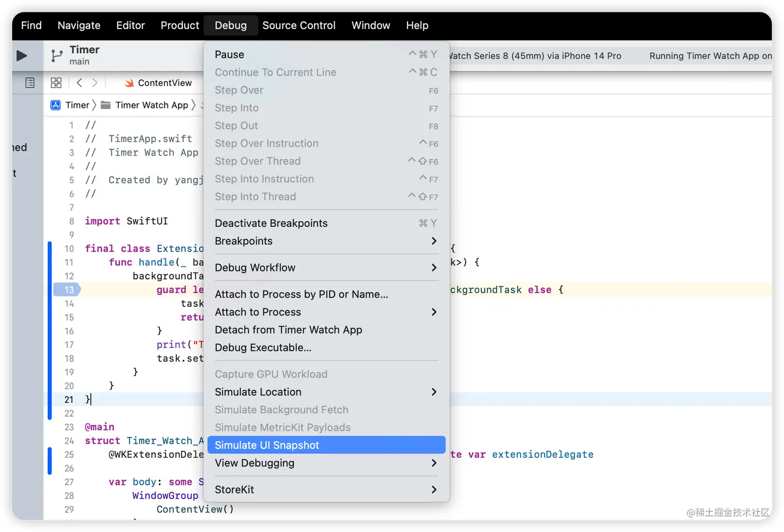Go back with the left chevron in editor bar
Screen dimensions: 784x532
79,82
